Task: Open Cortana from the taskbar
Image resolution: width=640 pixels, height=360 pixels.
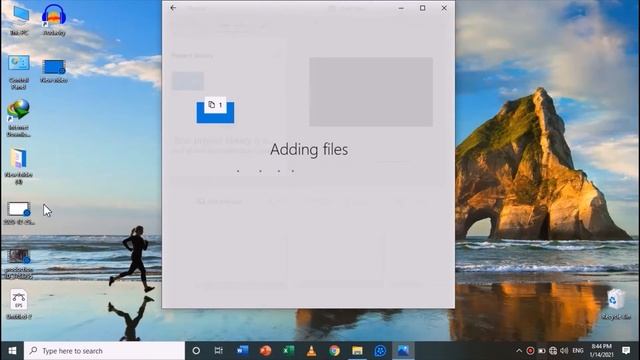Action: point(196,351)
